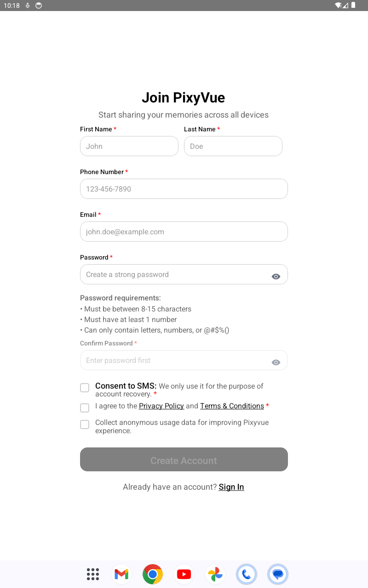Viewport: 368px width, 588px height.
Task: Open the Sign In link
Action: click(231, 486)
